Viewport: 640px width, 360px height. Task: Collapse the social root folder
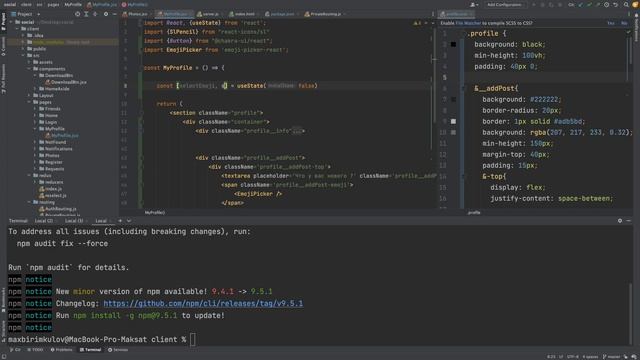coord(11,22)
